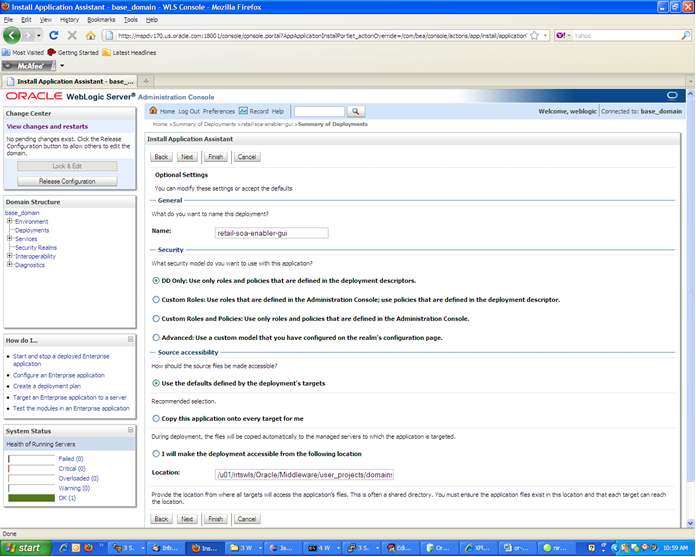Expand the Services tree node
The image size is (696, 557).
[9, 238]
